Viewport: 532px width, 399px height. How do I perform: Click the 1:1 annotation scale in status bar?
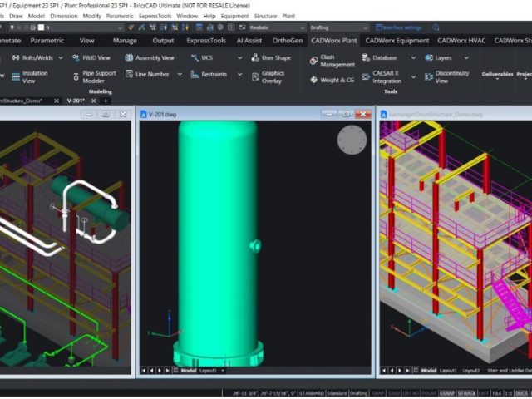[x=509, y=393]
